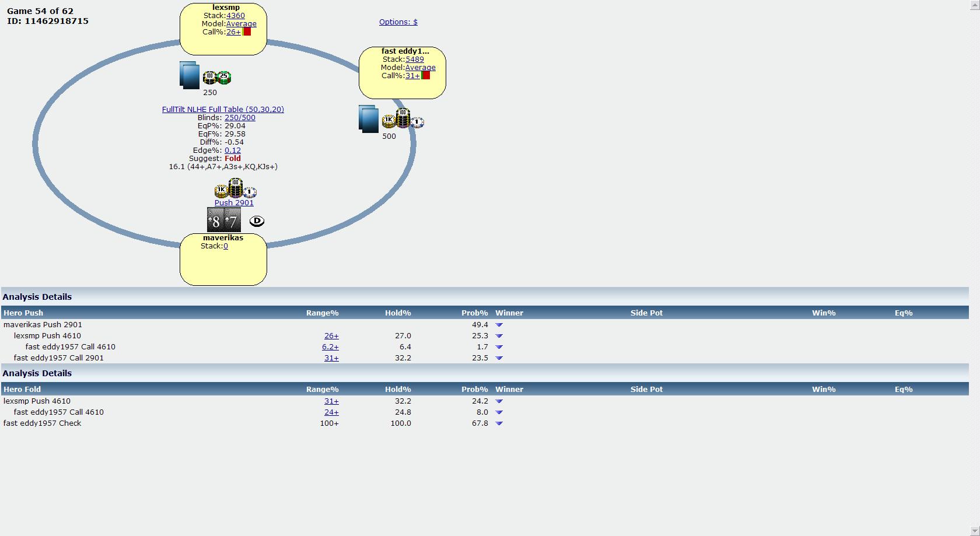The image size is (980, 536).
Task: Click fast eddy's 500 big blind chips
Action: pyautogui.click(x=402, y=119)
